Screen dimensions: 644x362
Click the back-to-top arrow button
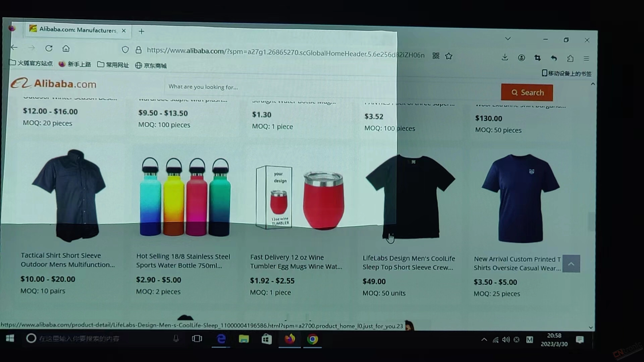click(x=571, y=264)
